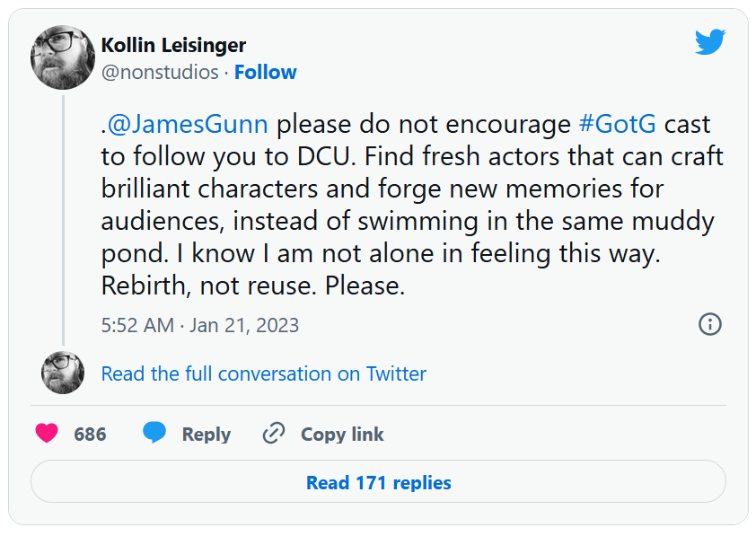
Task: Click the #GotG hashtag
Action: coord(619,124)
